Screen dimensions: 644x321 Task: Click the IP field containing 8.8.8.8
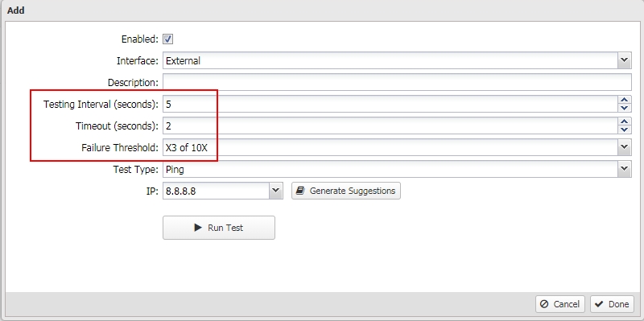pos(216,191)
